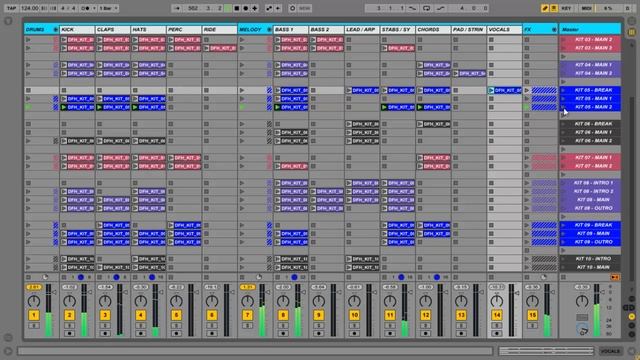The image size is (640, 360).
Task: Toggle the browser show/hide icon
Action: [x=8, y=21]
